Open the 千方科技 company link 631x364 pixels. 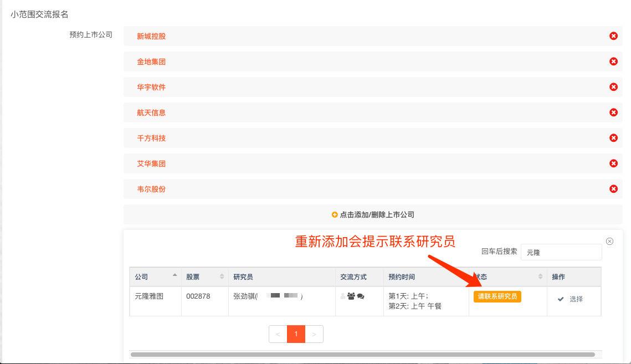(151, 138)
